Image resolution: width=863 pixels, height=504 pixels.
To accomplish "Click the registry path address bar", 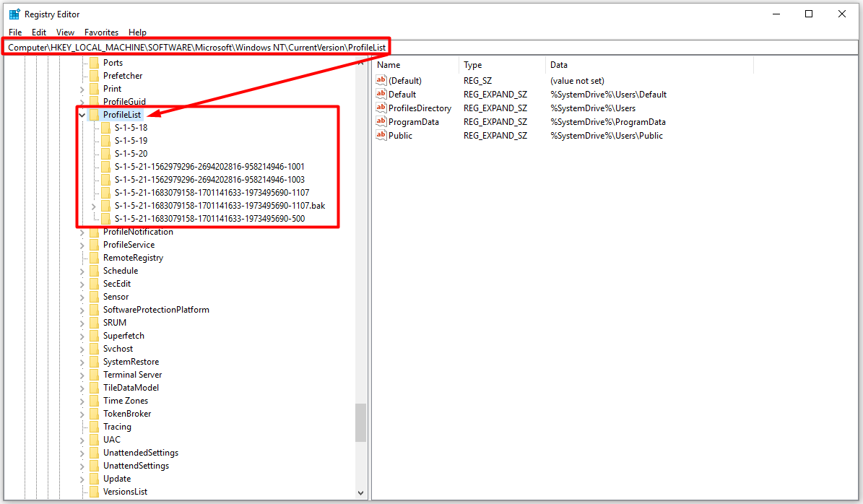I will tap(431, 48).
